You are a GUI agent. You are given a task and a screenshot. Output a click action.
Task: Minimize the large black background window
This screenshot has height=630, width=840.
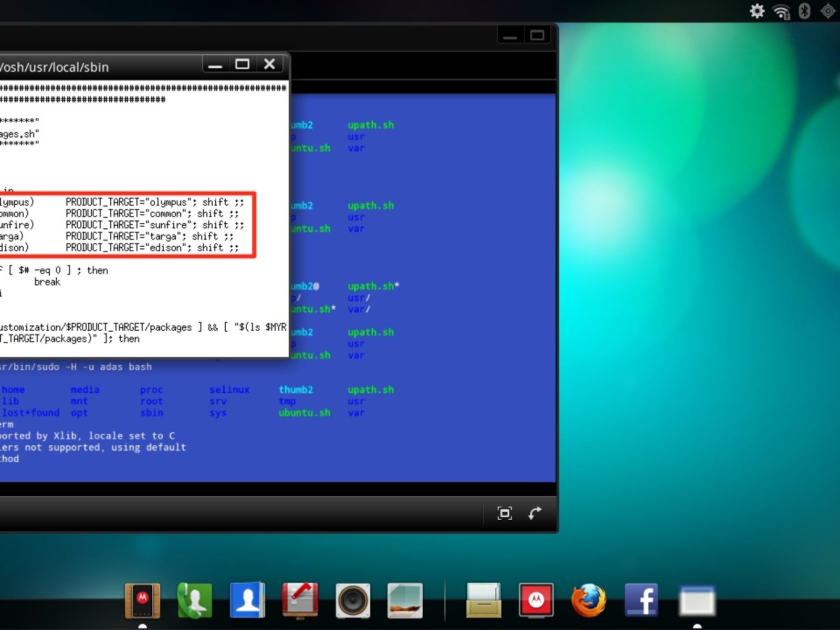click(510, 36)
